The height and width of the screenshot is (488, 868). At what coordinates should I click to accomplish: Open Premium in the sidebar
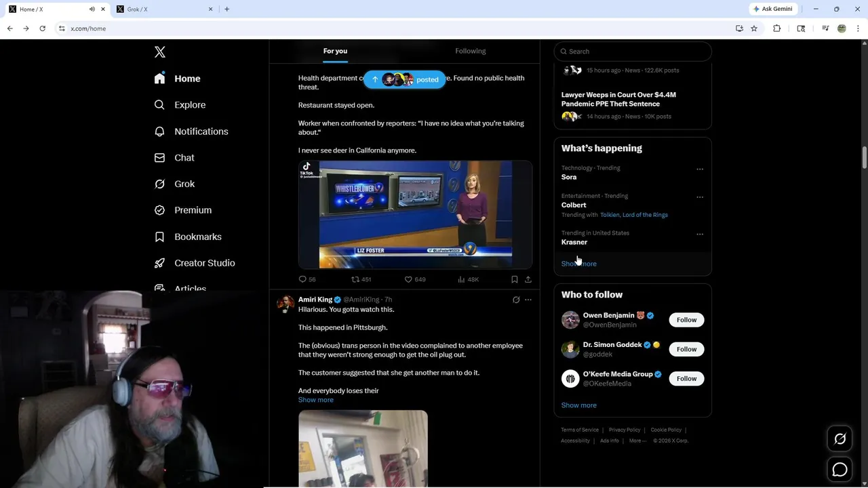tap(183, 210)
